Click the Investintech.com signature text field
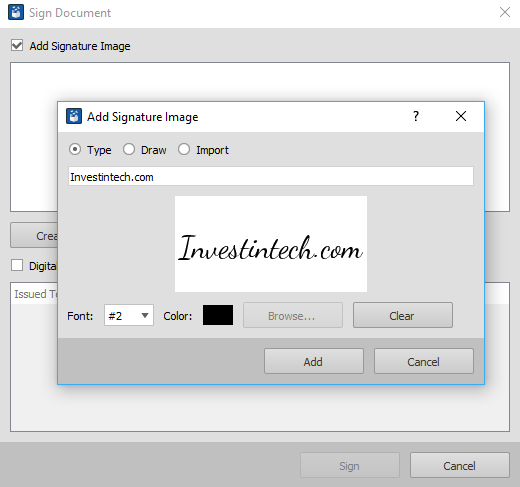The image size is (520, 487). click(271, 176)
